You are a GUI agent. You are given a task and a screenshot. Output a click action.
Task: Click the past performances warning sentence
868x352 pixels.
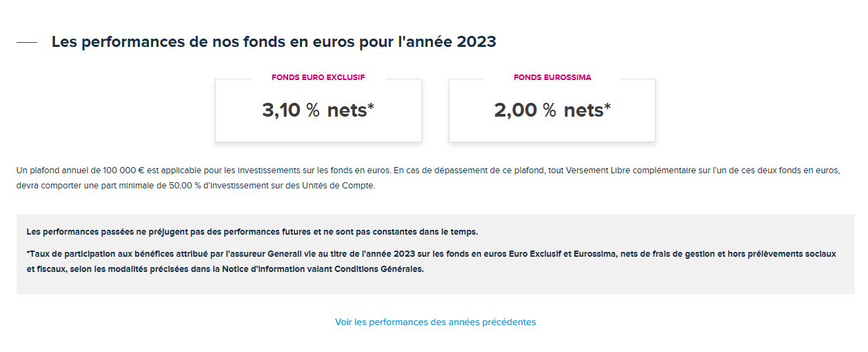tap(252, 231)
